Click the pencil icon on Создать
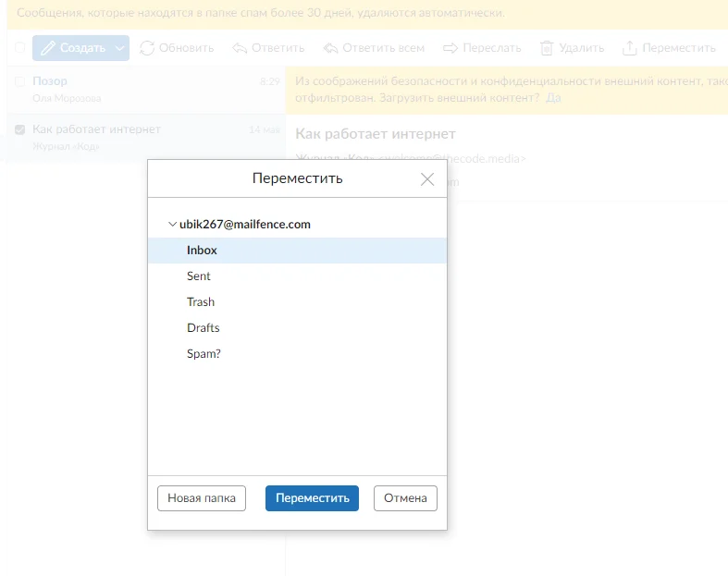This screenshot has height=576, width=728. tap(48, 48)
